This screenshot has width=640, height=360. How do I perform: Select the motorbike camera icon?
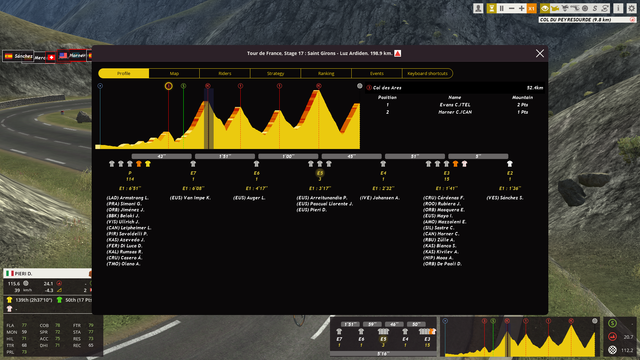click(x=565, y=8)
